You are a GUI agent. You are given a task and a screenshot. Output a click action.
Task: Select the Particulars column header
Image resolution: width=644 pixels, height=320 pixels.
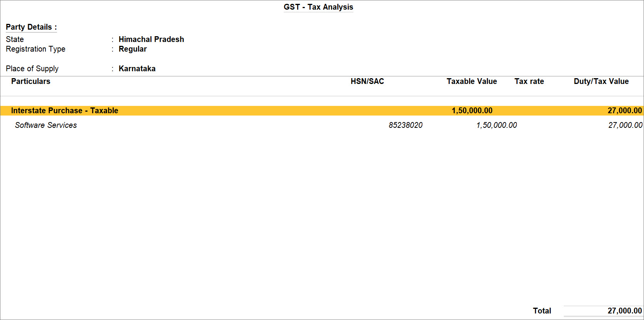(x=31, y=81)
